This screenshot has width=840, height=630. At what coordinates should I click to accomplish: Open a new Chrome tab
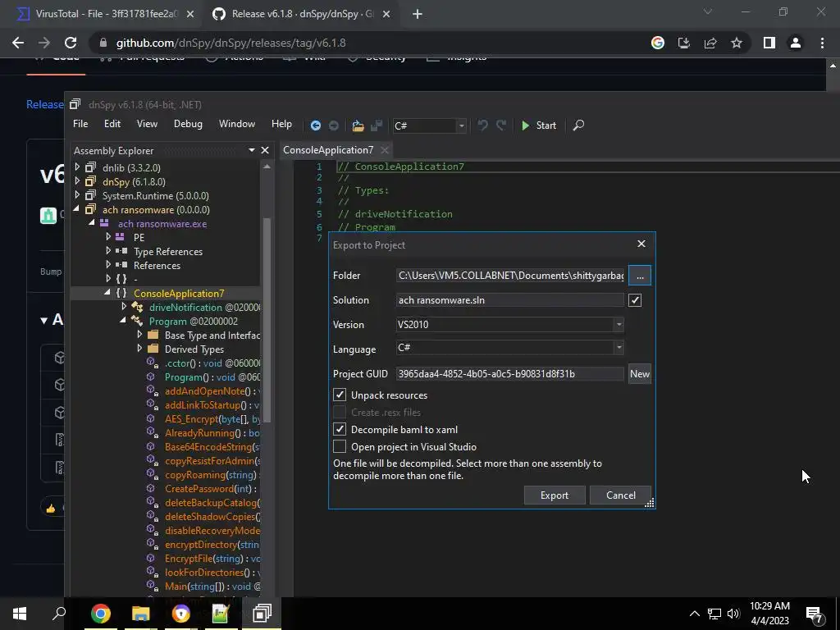tap(418, 14)
